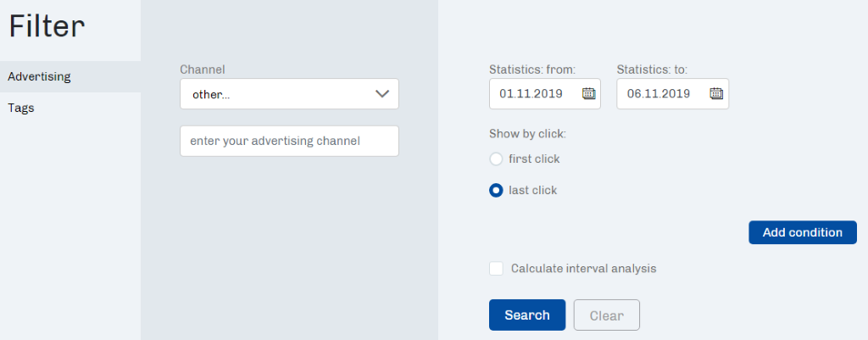Open the Channel combo box showing other...
This screenshot has height=340, width=868.
pyautogui.click(x=289, y=93)
